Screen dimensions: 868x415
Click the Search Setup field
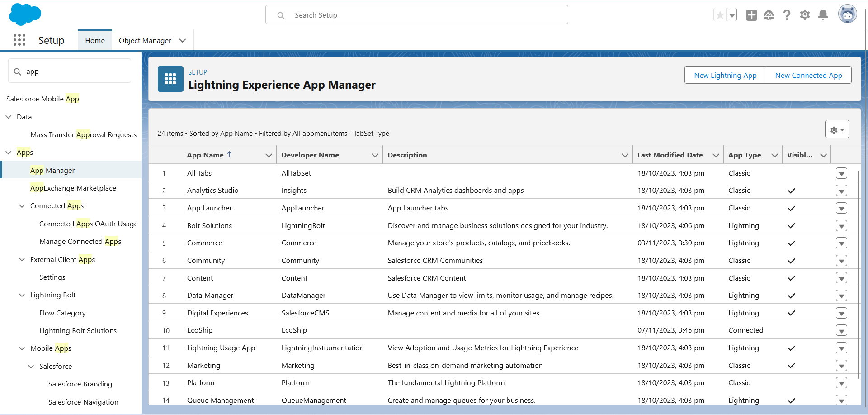pyautogui.click(x=416, y=15)
